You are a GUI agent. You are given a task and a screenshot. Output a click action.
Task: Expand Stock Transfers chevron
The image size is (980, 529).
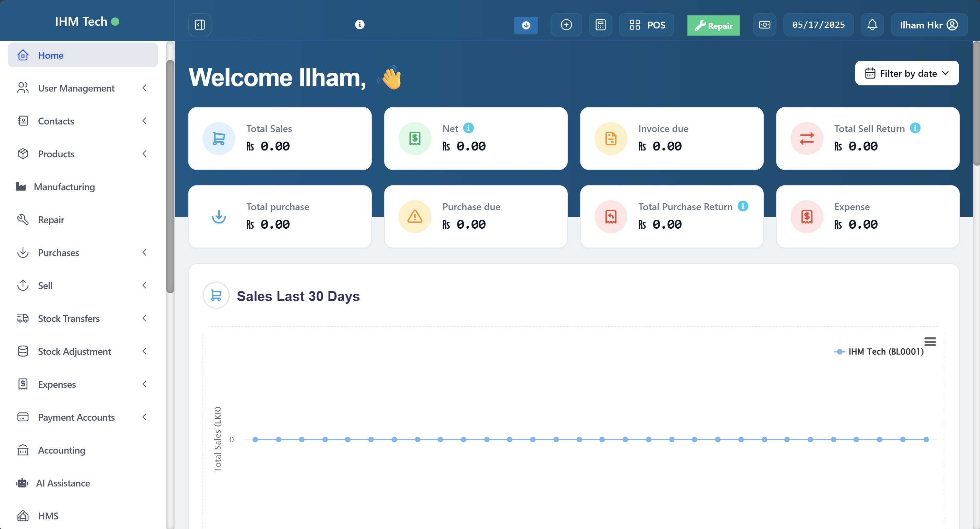click(145, 318)
